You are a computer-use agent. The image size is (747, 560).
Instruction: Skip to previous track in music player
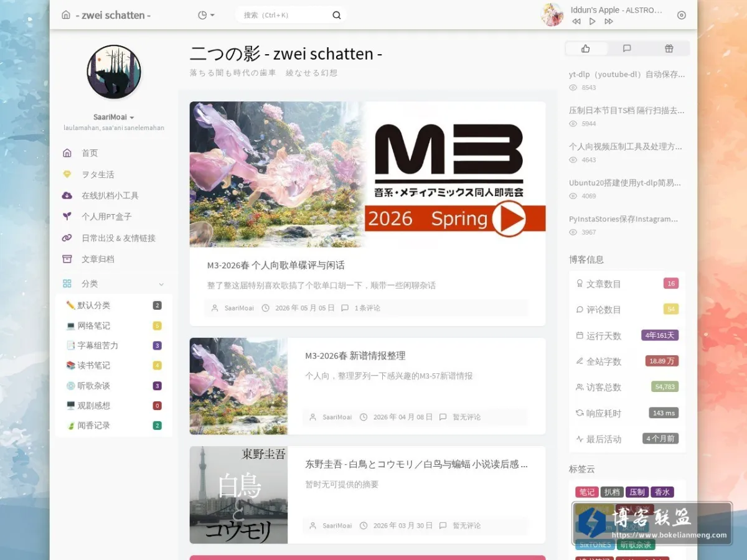click(x=576, y=21)
